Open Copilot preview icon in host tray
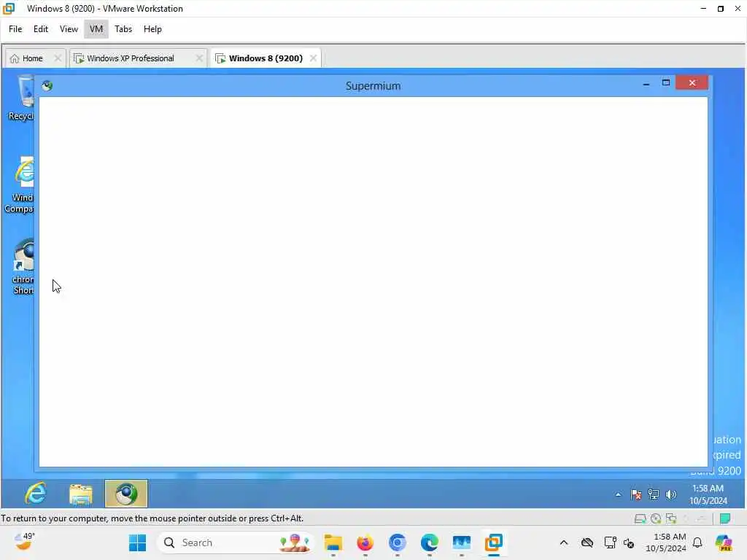 coord(724,542)
